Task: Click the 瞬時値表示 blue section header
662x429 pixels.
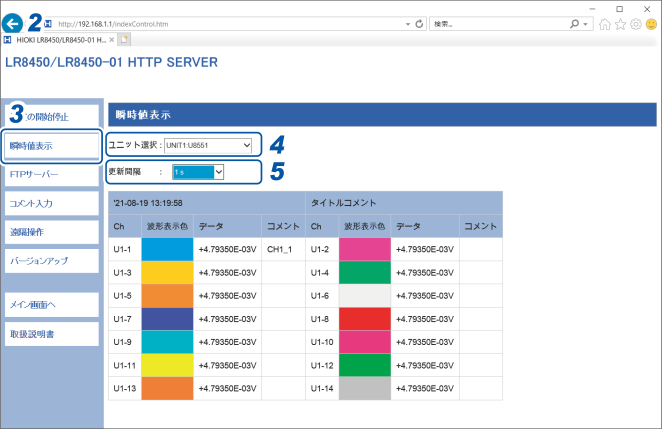Action: [382, 114]
